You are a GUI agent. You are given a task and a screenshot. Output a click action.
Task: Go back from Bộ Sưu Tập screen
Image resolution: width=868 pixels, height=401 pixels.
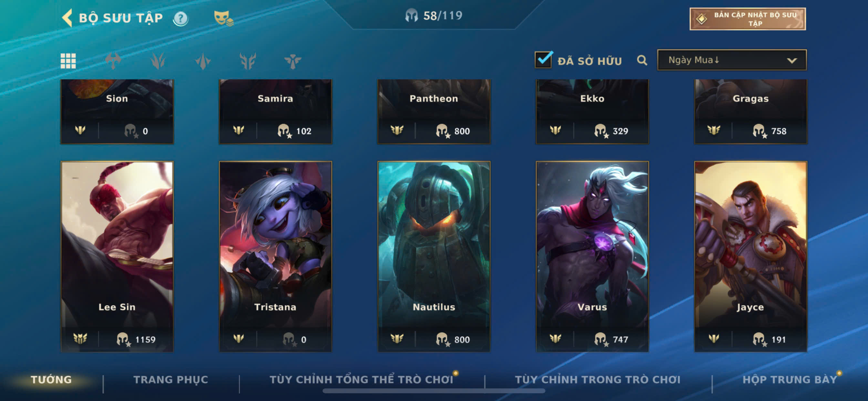pos(67,17)
